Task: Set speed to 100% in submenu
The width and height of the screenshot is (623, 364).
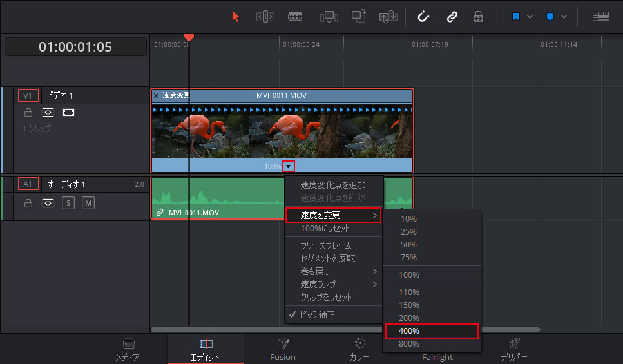Action: (432, 274)
